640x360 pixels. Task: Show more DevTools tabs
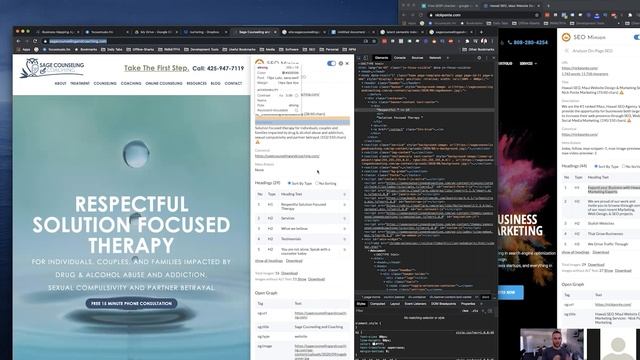[448, 58]
